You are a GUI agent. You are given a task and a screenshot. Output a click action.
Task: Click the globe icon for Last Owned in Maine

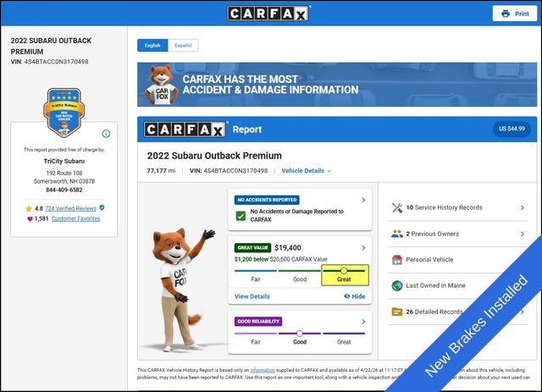pos(397,286)
